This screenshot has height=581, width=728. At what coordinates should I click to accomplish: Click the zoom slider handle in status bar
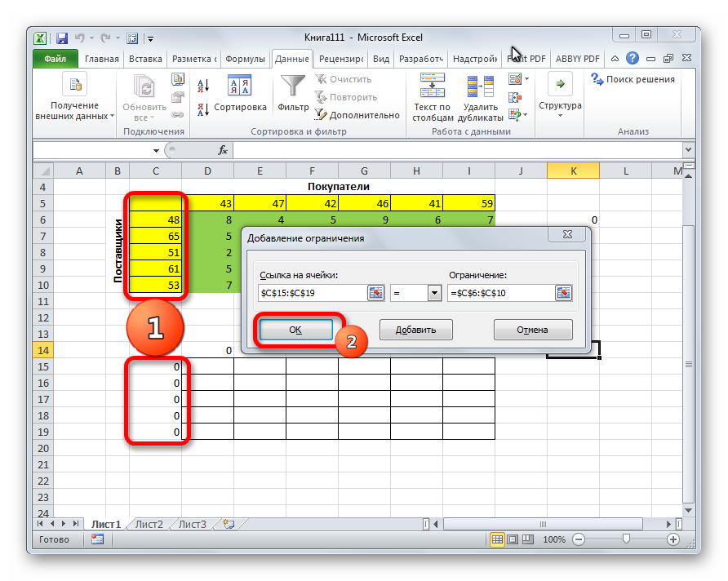626,540
